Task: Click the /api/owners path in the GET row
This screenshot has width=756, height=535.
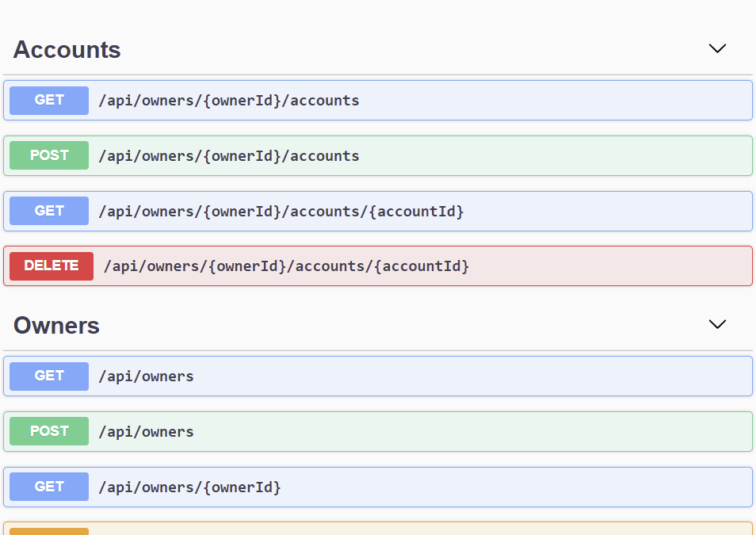Action: click(146, 376)
